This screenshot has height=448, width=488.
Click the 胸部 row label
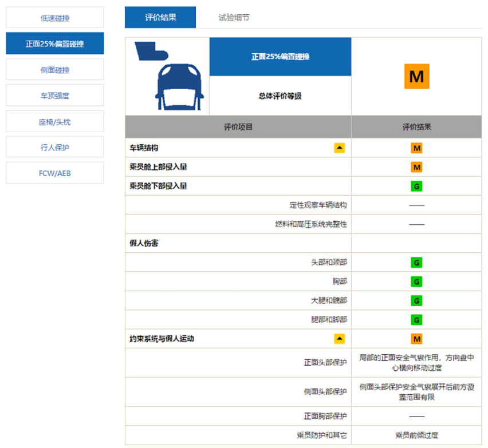(x=340, y=282)
